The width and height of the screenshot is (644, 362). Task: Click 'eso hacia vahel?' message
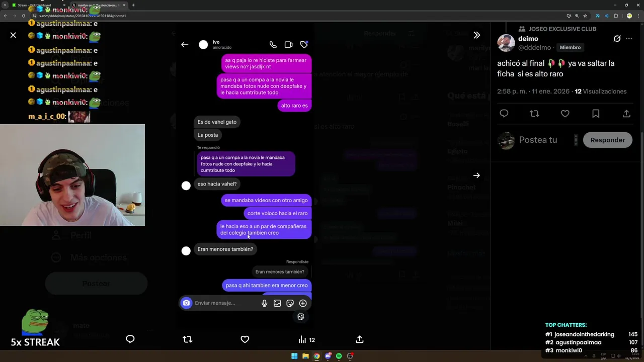click(217, 184)
